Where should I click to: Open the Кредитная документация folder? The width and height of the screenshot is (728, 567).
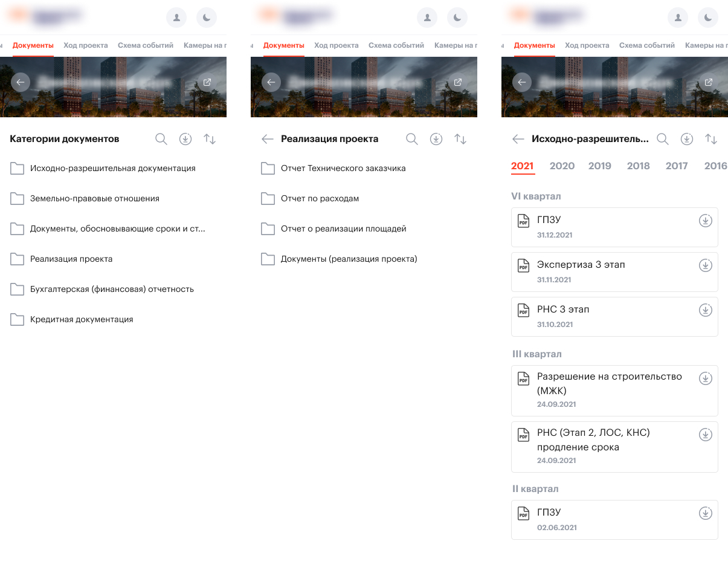82,320
